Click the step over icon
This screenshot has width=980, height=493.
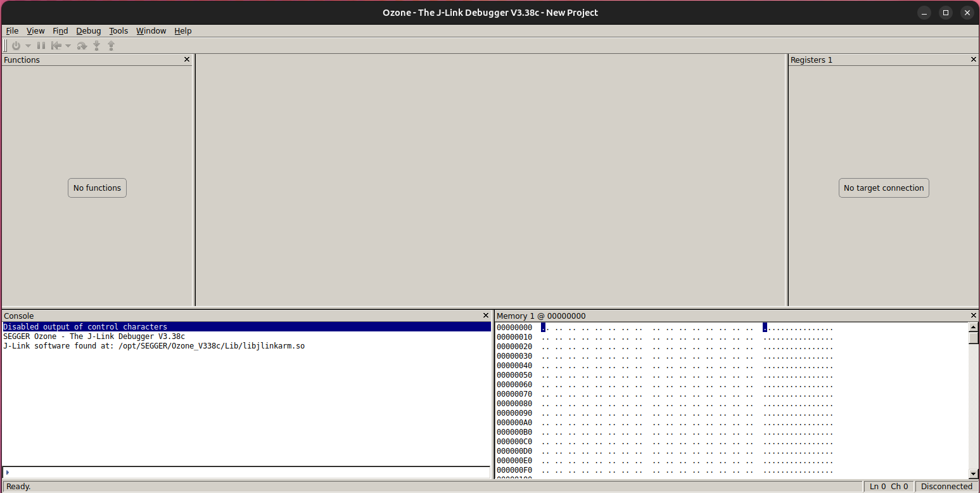click(x=82, y=46)
